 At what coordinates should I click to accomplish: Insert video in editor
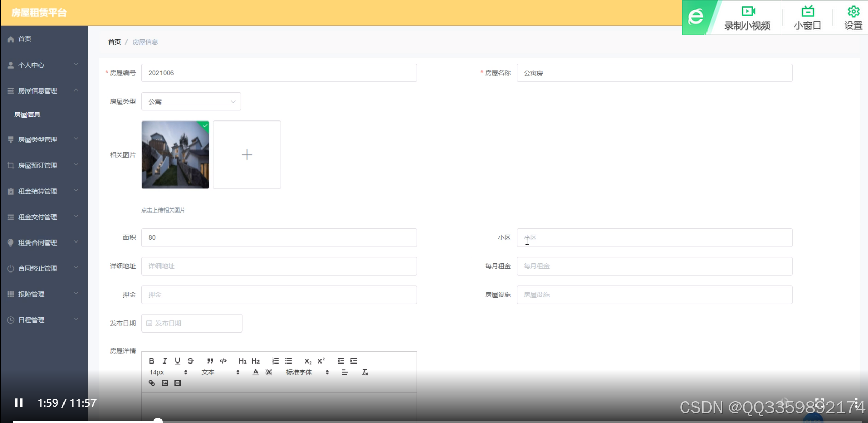[x=178, y=383]
